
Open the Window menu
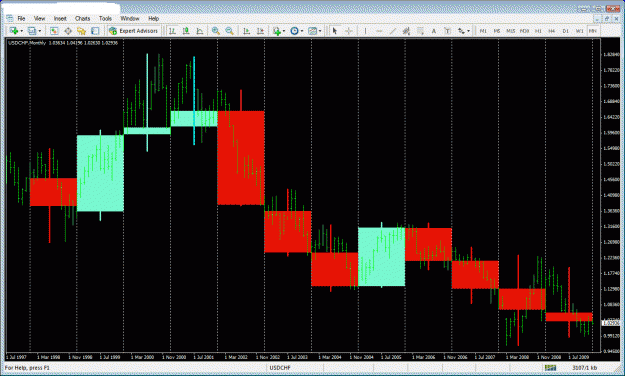[130, 18]
